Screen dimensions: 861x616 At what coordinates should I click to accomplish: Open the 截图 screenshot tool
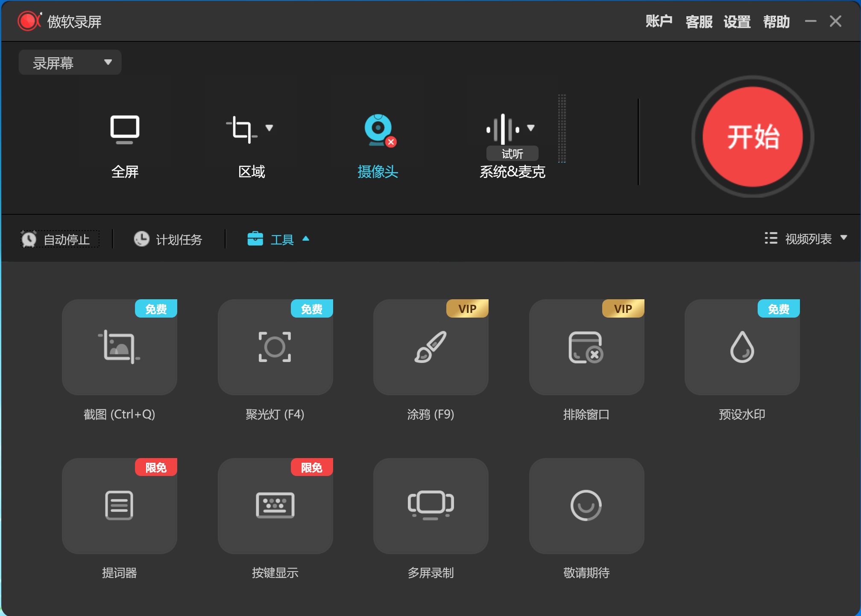click(x=119, y=347)
